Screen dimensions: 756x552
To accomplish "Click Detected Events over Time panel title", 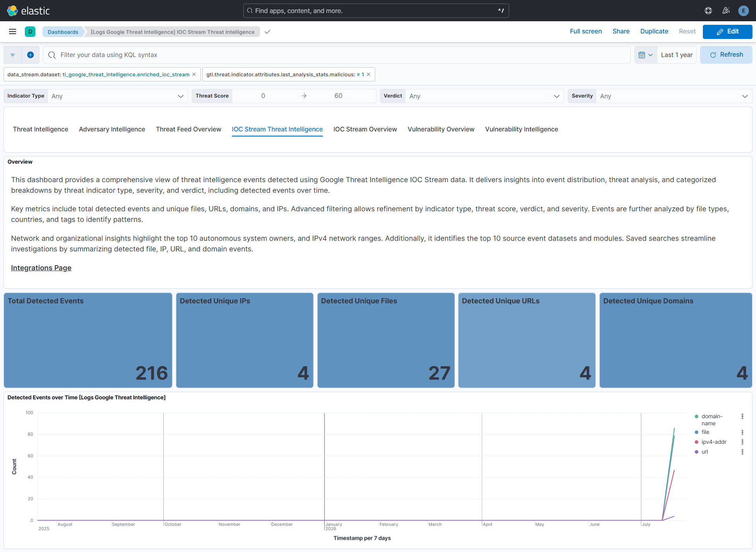I will (86, 397).
